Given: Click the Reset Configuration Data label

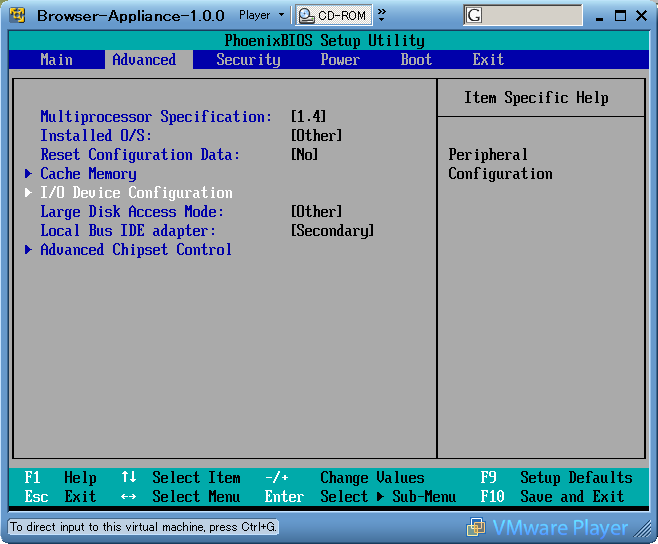Looking at the screenshot, I should pyautogui.click(x=140, y=154).
